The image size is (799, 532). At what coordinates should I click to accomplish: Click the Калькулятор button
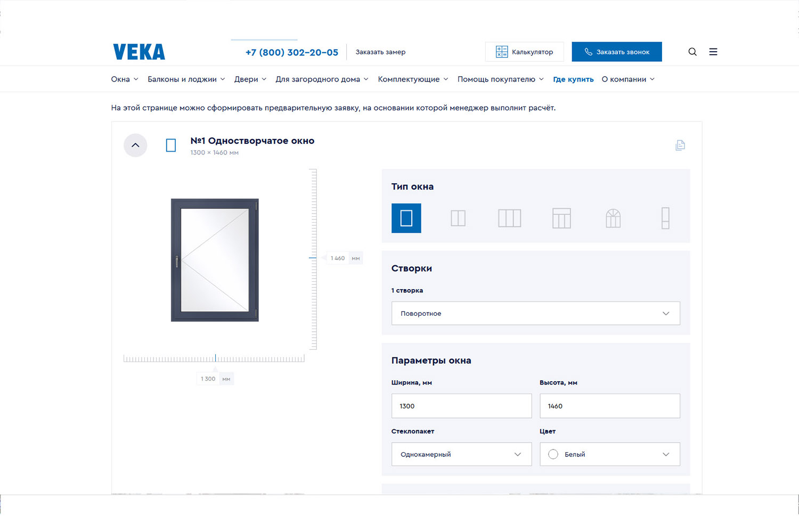[524, 52]
